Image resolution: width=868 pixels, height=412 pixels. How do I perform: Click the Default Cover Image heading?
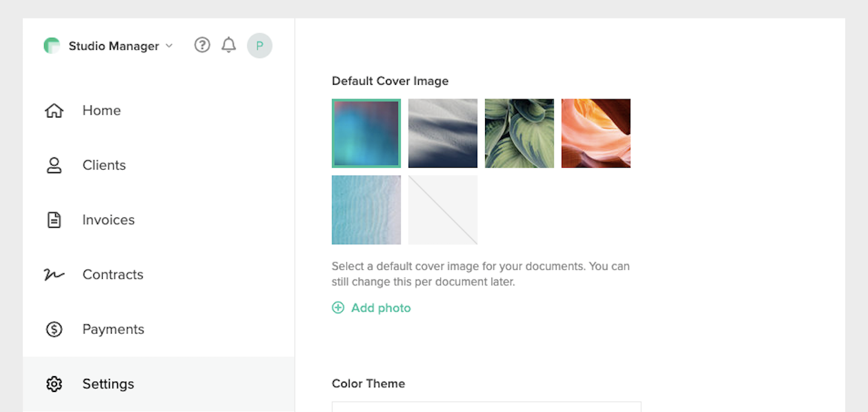(391, 81)
